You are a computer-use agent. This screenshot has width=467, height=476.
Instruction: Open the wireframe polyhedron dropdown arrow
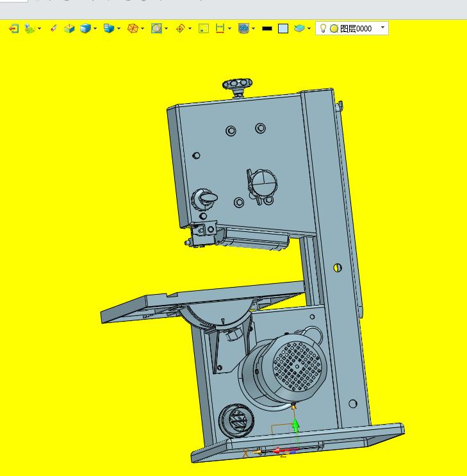(142, 29)
